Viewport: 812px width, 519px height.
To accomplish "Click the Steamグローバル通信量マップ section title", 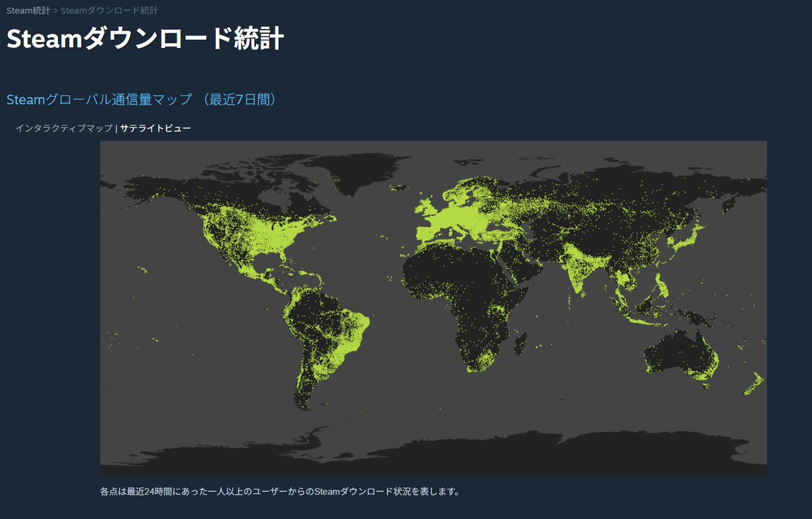I will [141, 99].
